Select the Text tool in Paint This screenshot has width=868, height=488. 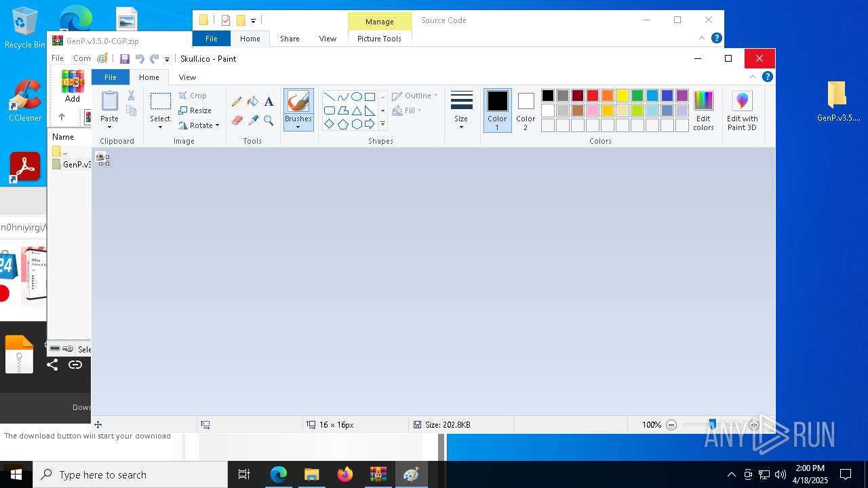269,102
